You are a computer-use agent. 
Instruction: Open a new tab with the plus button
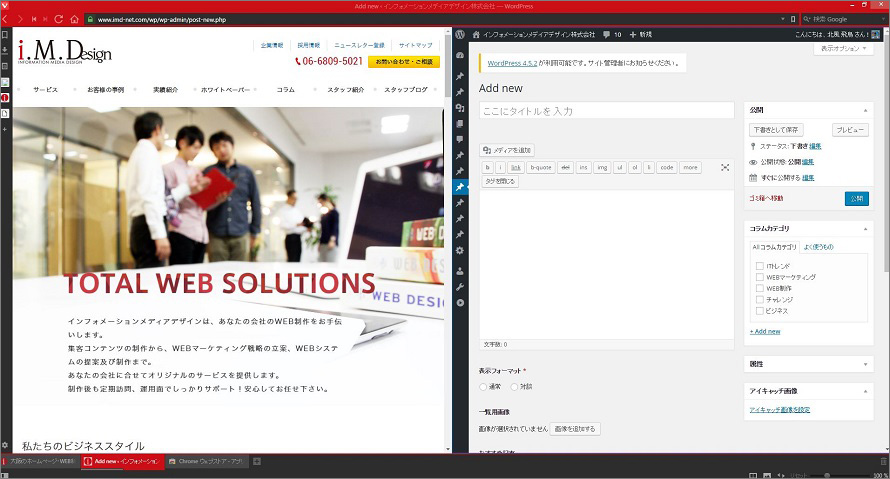pos(257,461)
